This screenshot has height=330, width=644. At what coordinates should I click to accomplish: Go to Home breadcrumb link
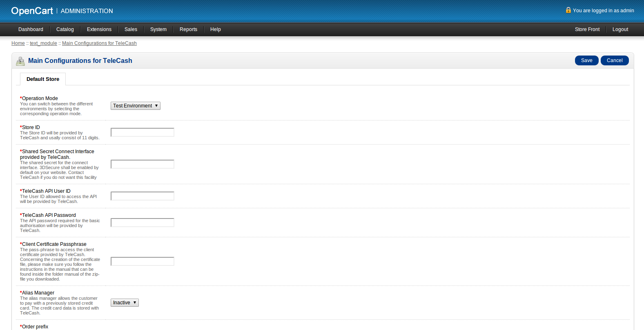(18, 43)
